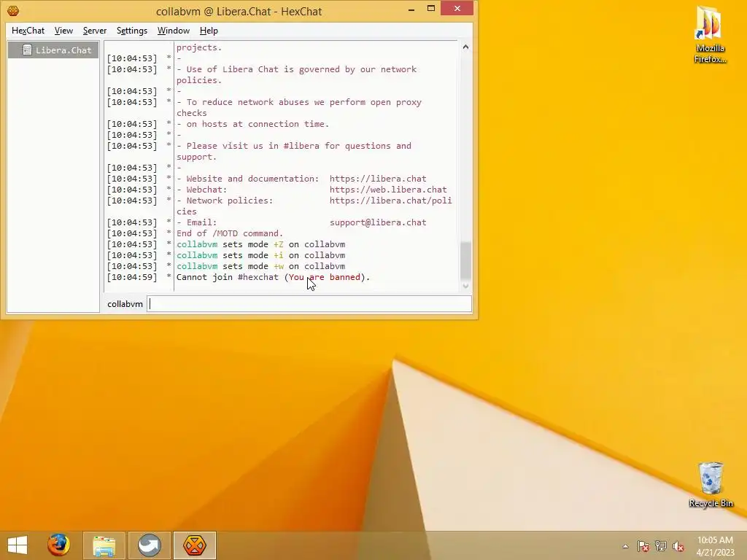The height and width of the screenshot is (560, 747).
Task: Select the Libera.Chat server tab
Action: (x=53, y=50)
